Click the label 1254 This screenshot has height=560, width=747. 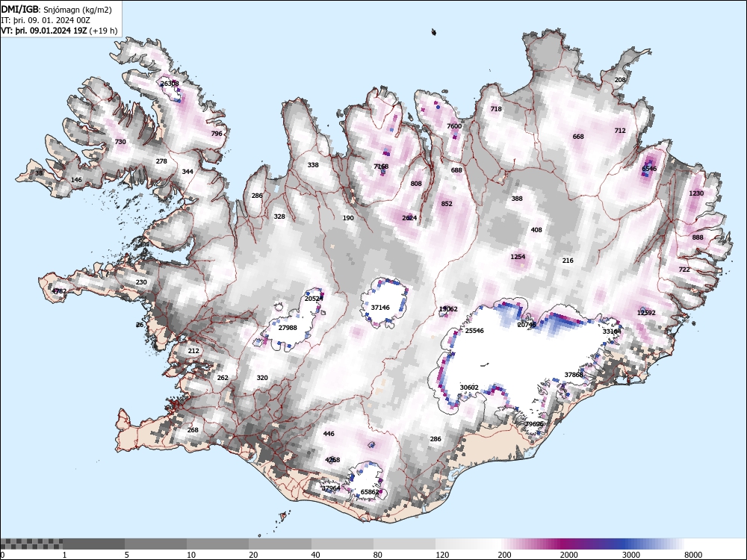[518, 257]
